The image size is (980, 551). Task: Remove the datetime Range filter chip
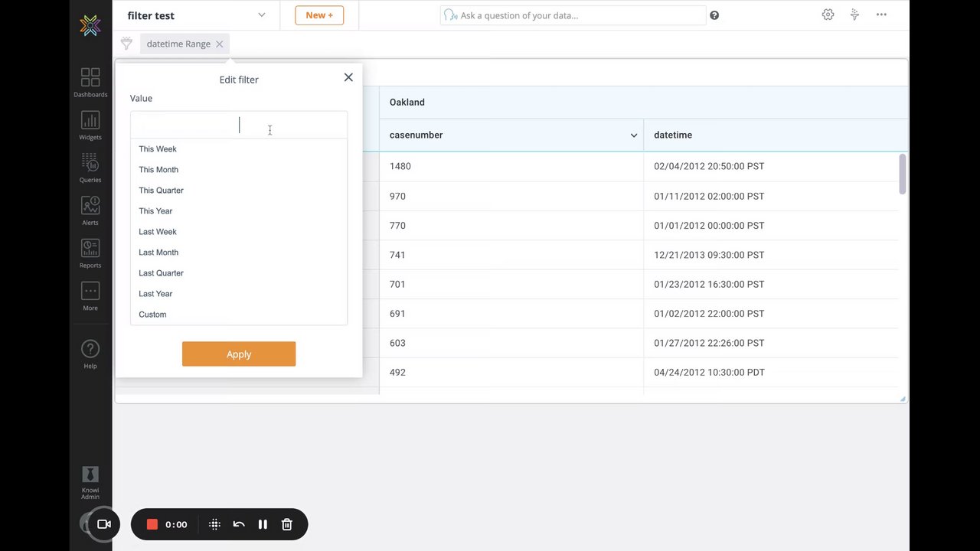[x=219, y=44]
